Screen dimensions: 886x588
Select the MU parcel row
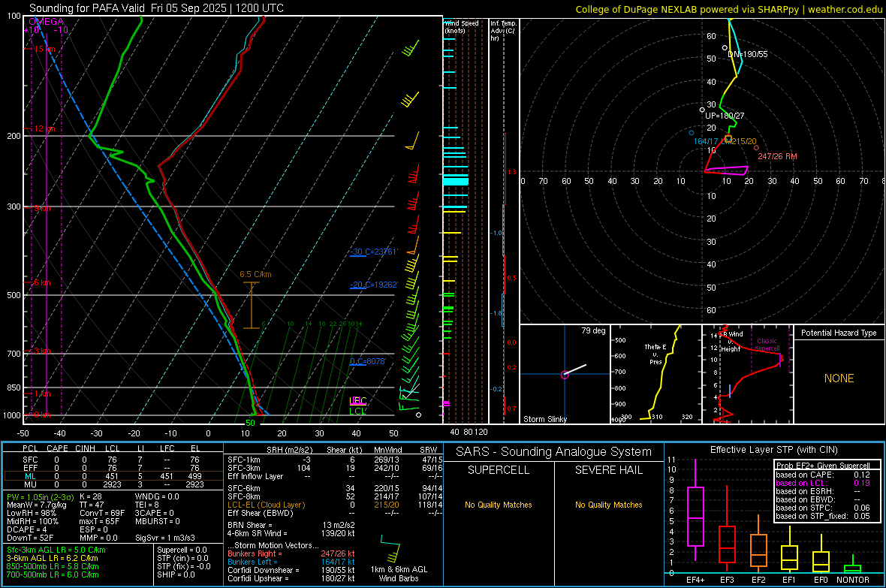click(113, 484)
